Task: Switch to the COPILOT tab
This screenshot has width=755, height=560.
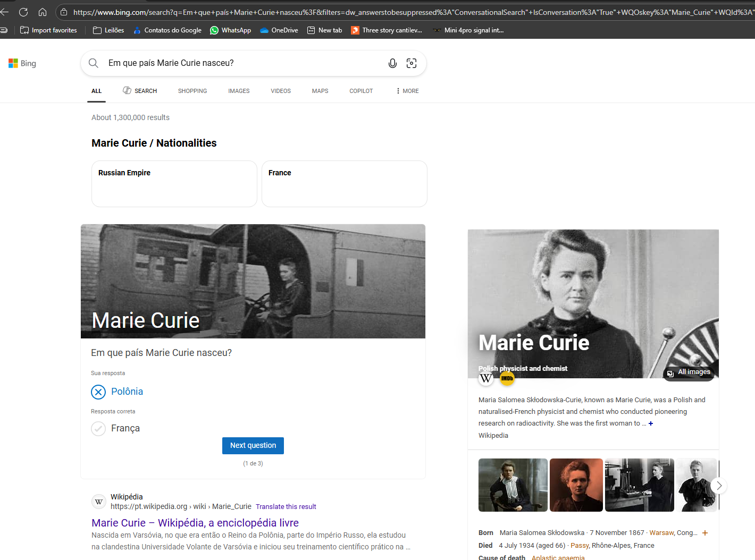Action: coord(361,90)
